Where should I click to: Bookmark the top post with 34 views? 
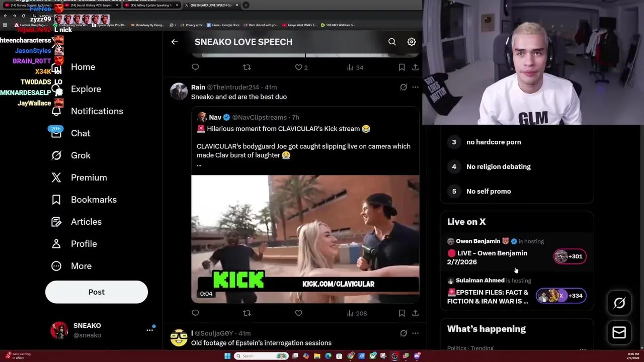(x=401, y=67)
